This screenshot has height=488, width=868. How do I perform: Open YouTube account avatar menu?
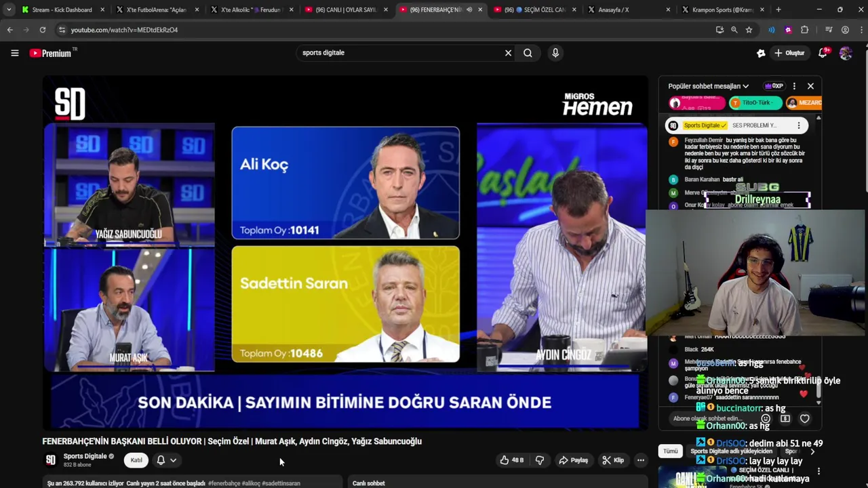846,53
